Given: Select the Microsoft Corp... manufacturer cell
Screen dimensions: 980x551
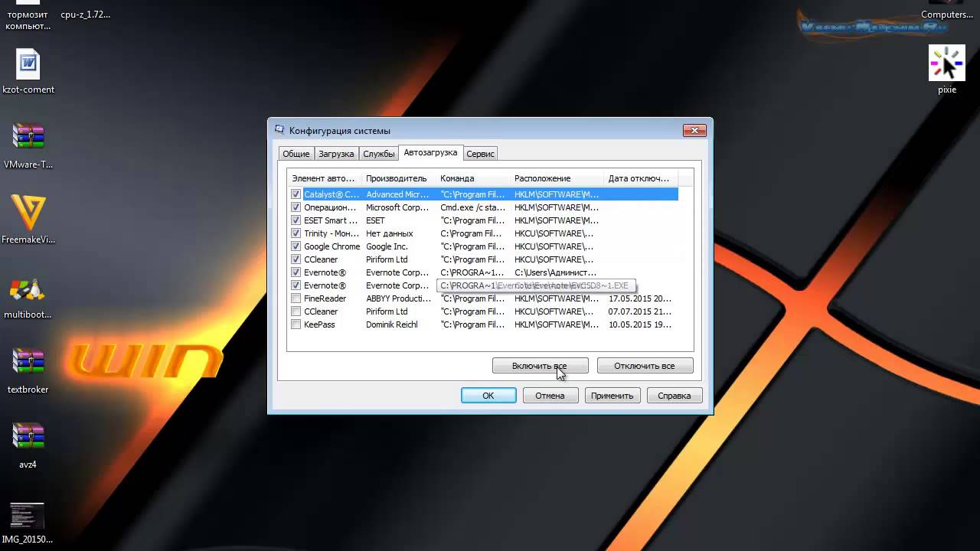Looking at the screenshot, I should [x=397, y=207].
